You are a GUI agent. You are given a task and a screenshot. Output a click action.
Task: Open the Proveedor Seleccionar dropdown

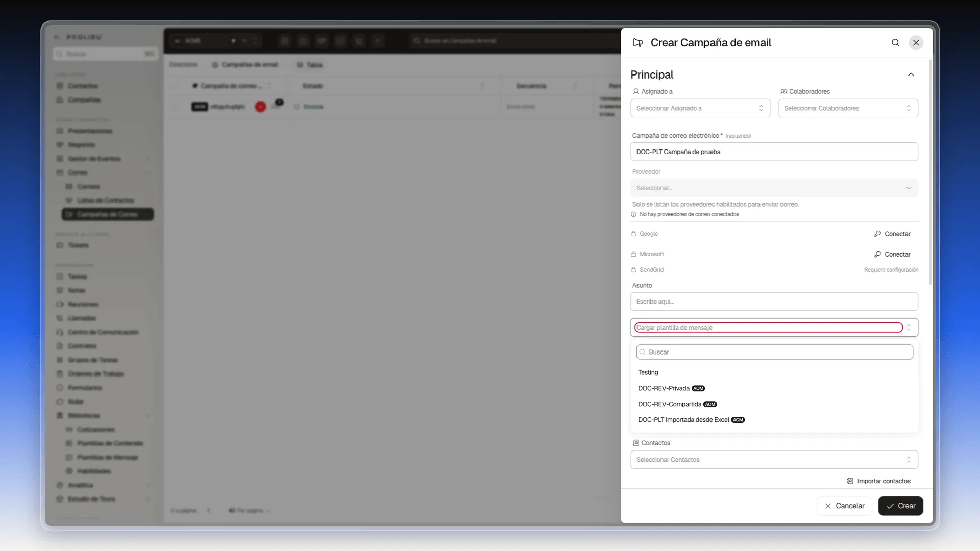pos(774,188)
